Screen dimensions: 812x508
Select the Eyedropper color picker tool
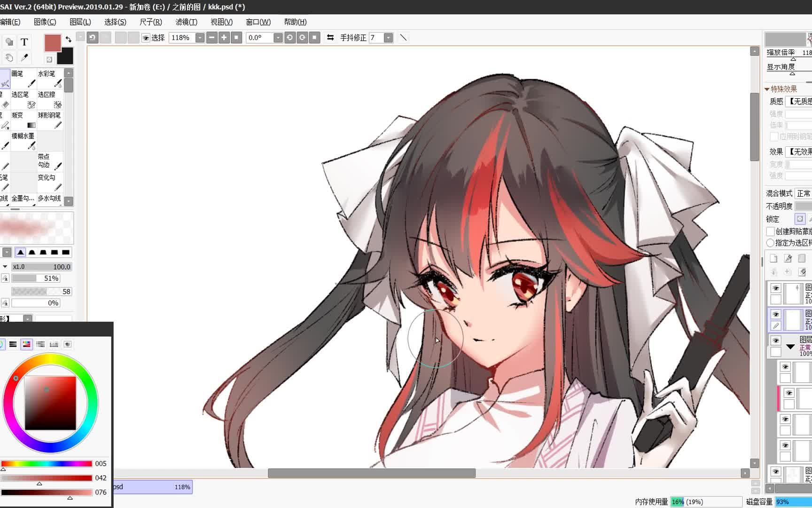24,58
